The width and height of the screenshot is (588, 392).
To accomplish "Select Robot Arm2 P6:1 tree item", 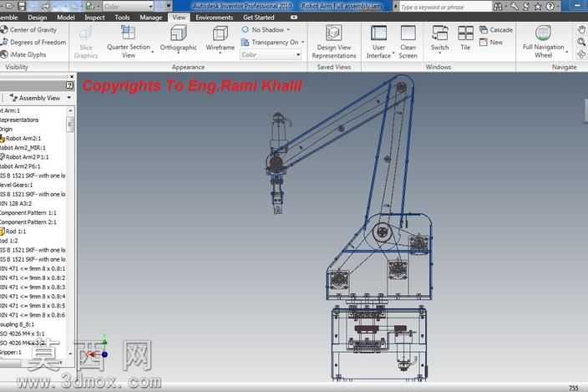I will pyautogui.click(x=20, y=166).
